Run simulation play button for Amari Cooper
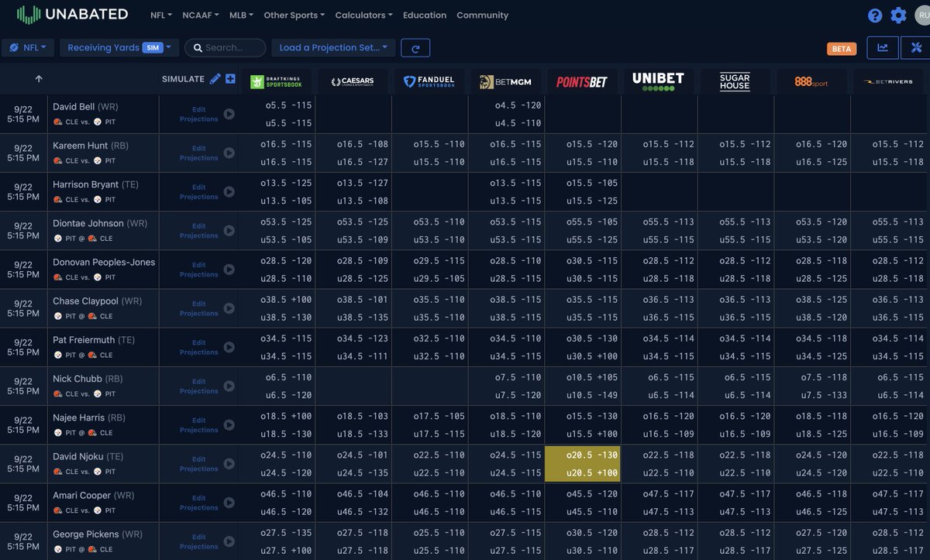Screen dimensions: 930x560 pos(229,503)
